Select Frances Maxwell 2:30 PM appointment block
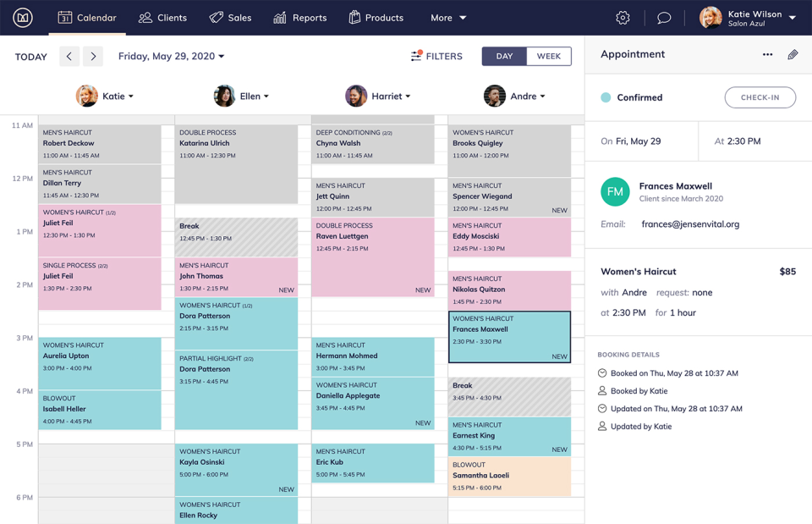The image size is (812, 524). (x=509, y=337)
